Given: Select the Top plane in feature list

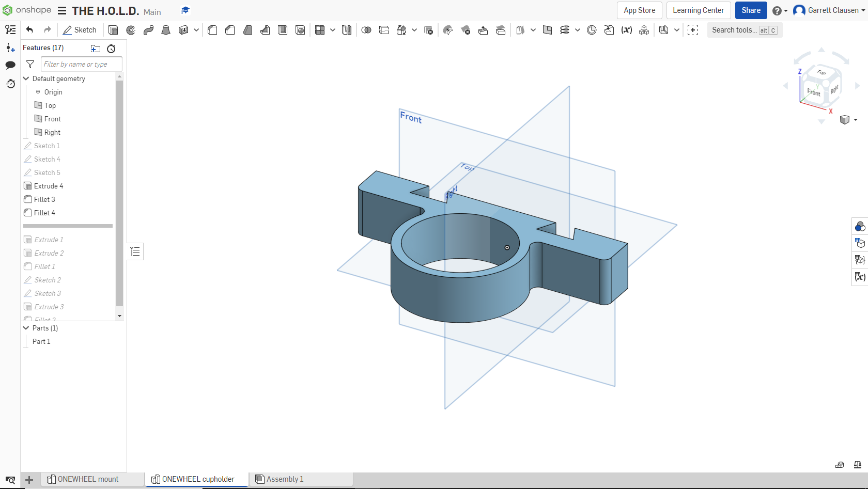Looking at the screenshot, I should (x=50, y=105).
